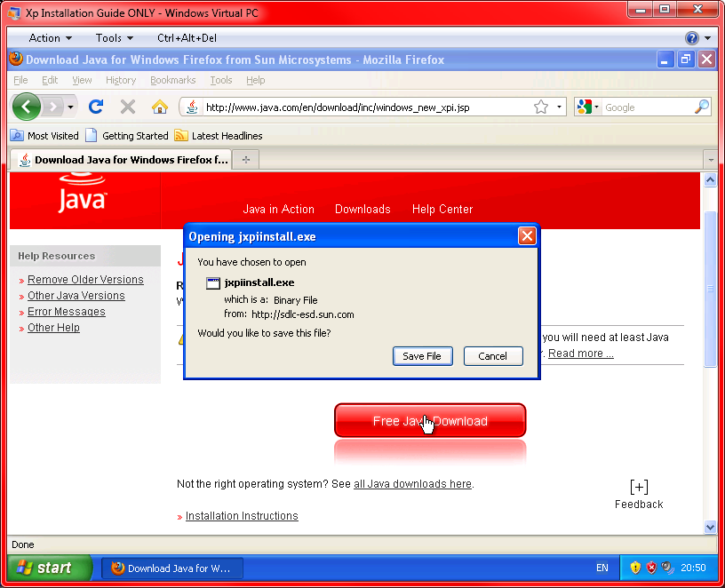Expand the Tools menu in Virtual PC

115,38
